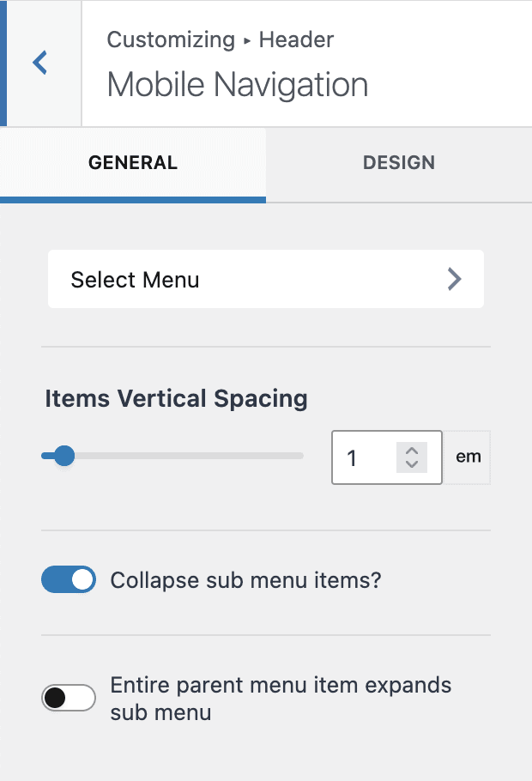Click the Mobile Navigation heading
532x781 pixels.
point(237,84)
